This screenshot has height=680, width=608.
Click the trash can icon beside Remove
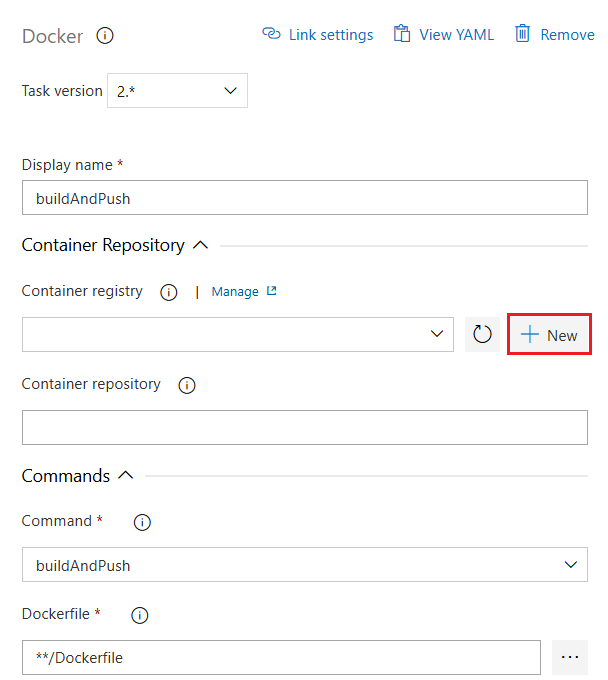[522, 34]
